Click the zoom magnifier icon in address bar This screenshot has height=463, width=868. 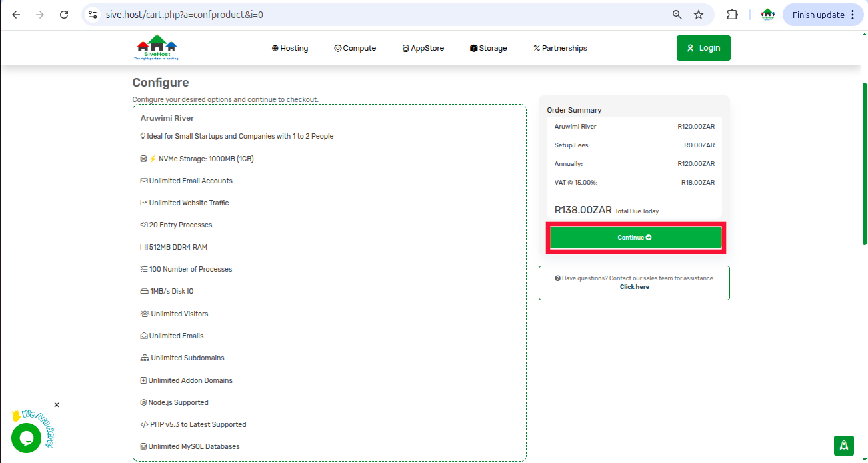[677, 15]
